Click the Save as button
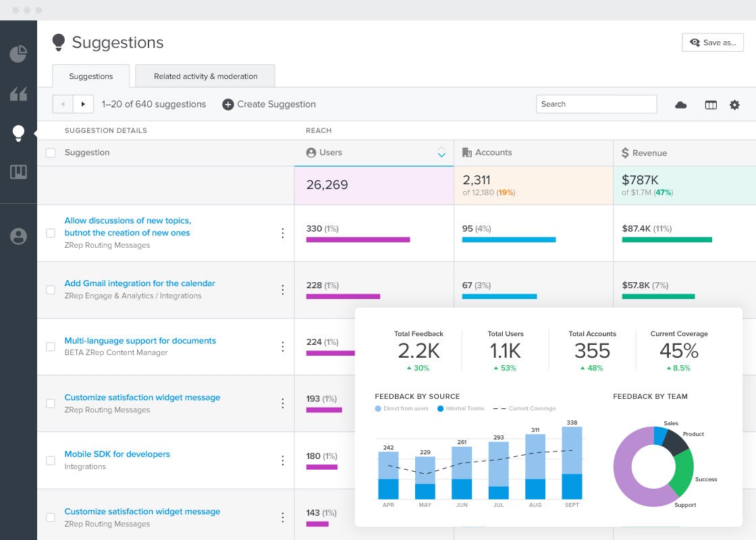This screenshot has width=756, height=540. click(712, 42)
